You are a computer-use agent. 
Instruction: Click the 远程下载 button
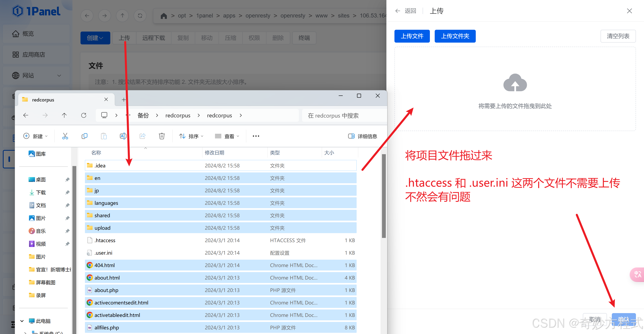pyautogui.click(x=154, y=38)
